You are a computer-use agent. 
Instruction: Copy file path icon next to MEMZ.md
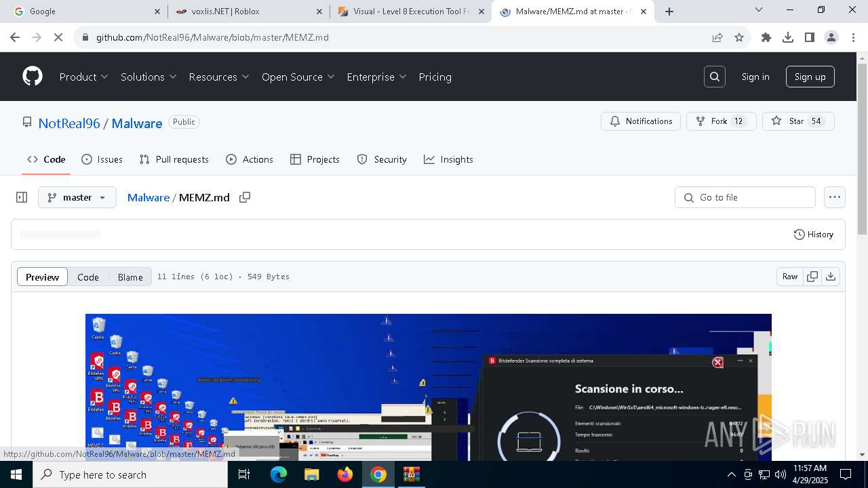click(245, 197)
